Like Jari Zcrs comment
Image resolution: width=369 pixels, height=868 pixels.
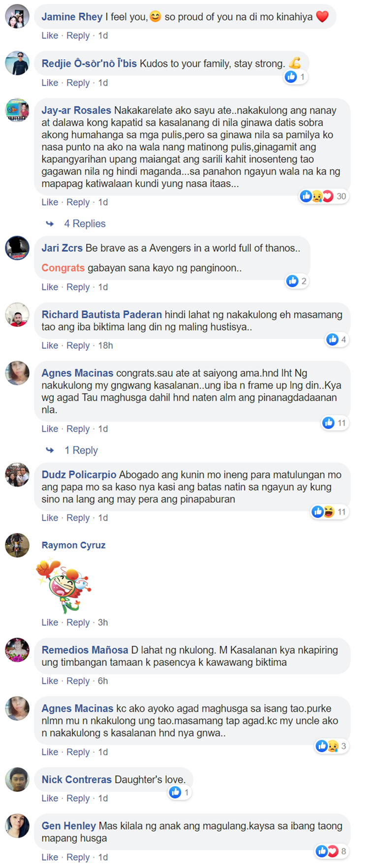50,287
